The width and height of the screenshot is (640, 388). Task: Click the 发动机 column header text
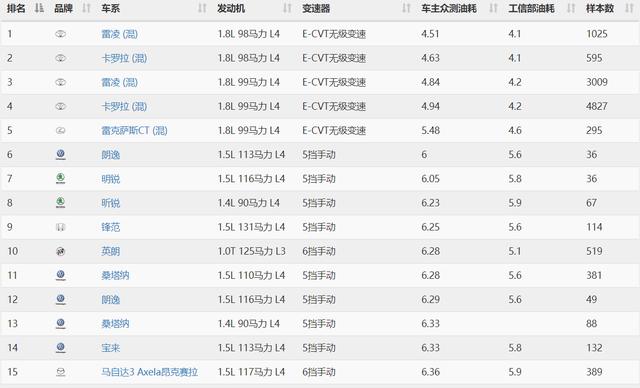[231, 8]
